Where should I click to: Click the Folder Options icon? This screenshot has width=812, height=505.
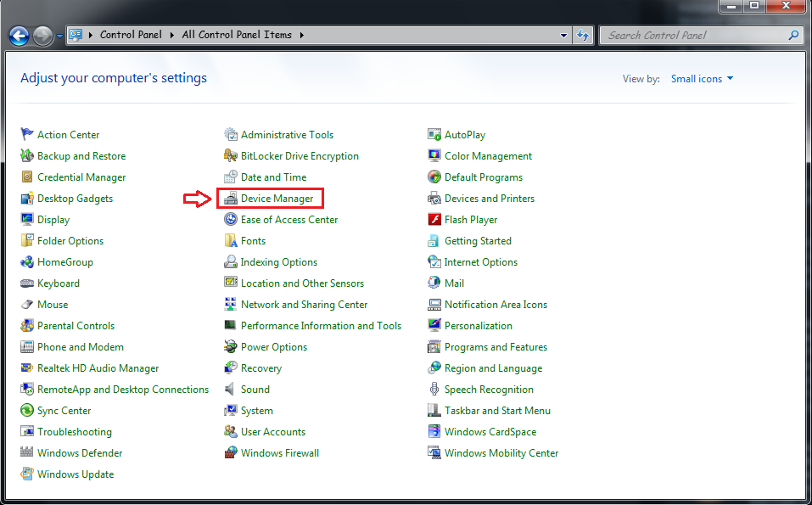click(x=27, y=241)
